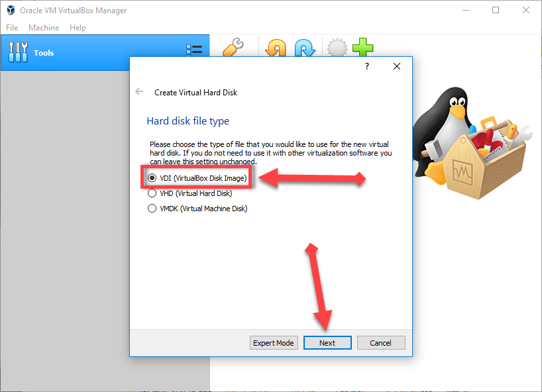
Task: Select VMDK (Virtual Machine Disk) option
Action: tap(152, 209)
